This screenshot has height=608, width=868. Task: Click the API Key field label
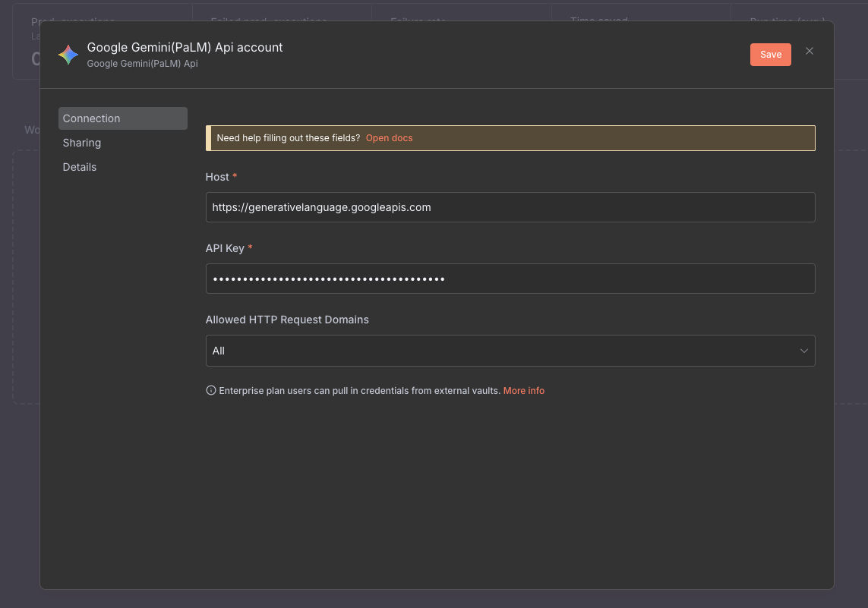pos(225,248)
